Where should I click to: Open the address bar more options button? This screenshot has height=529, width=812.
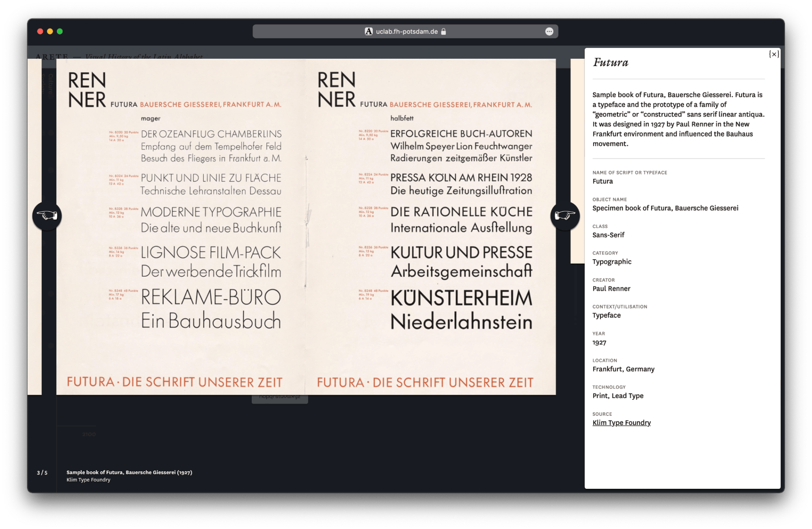tap(549, 32)
